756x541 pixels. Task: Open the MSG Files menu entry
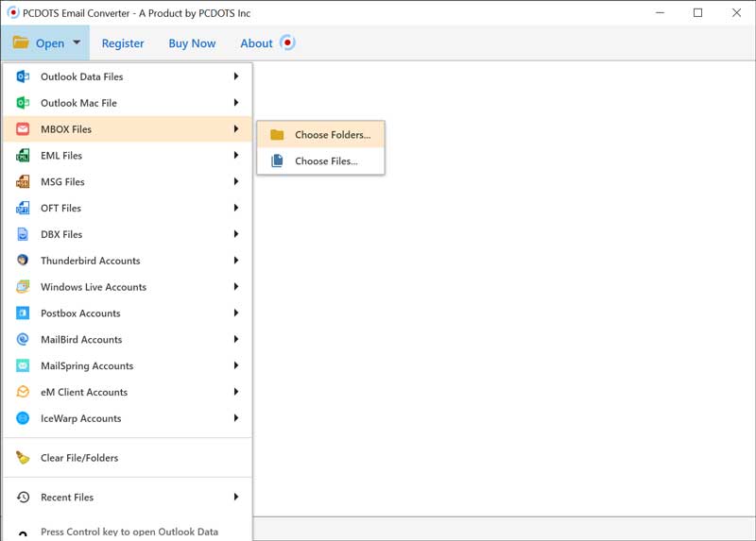coord(62,182)
